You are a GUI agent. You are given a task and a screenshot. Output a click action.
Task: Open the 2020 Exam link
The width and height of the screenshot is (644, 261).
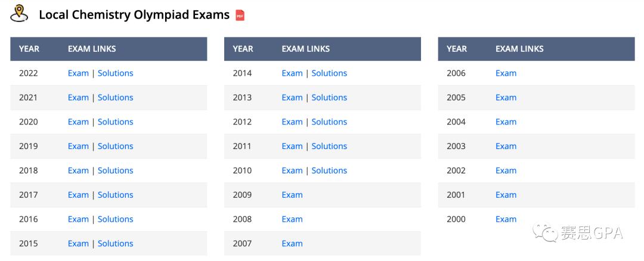pos(78,122)
